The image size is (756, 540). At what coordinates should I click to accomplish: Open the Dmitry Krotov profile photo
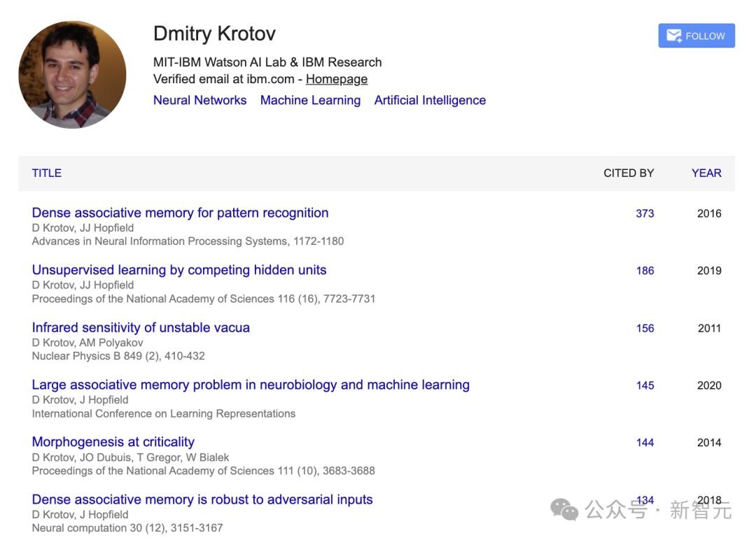point(72,75)
